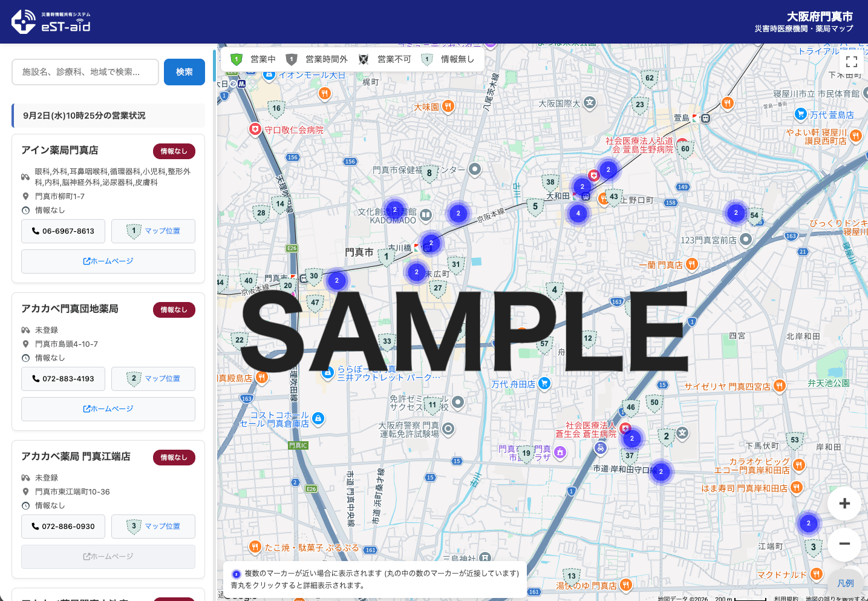Focus the facility search input field
The width and height of the screenshot is (868, 601).
coord(85,72)
